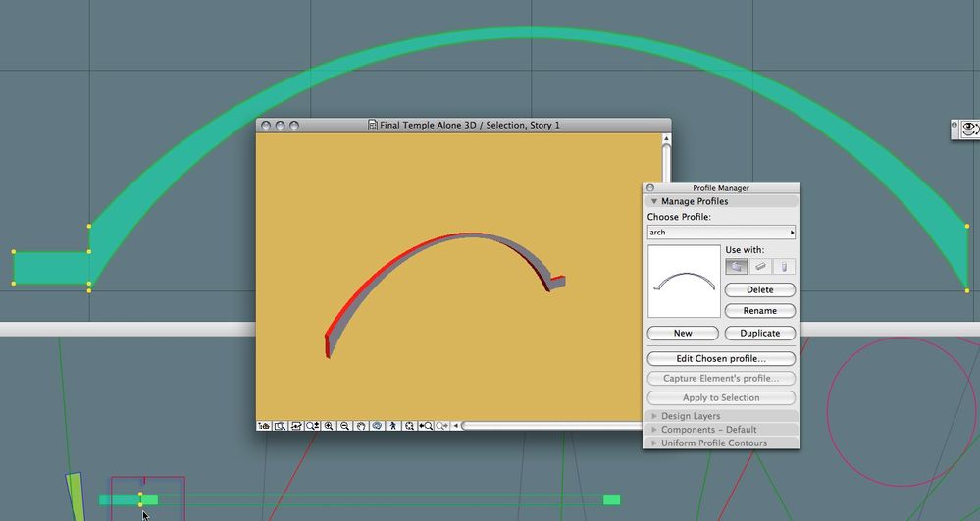This screenshot has height=521, width=980.
Task: Start 3D Explore walking figure mode
Action: (393, 426)
